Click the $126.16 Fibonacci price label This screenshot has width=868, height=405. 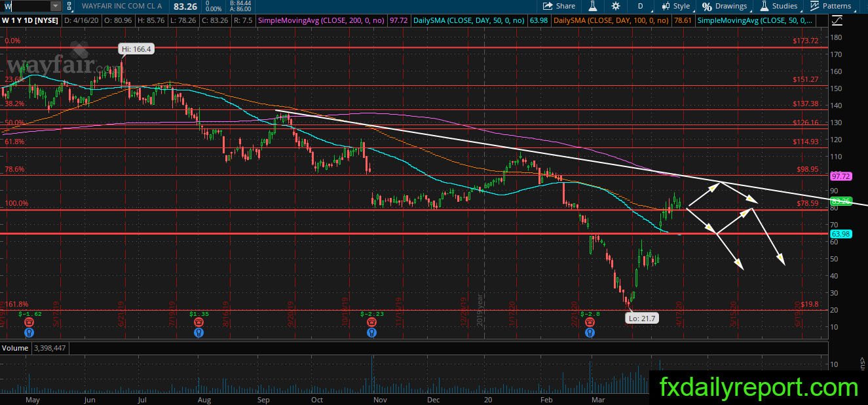point(806,123)
